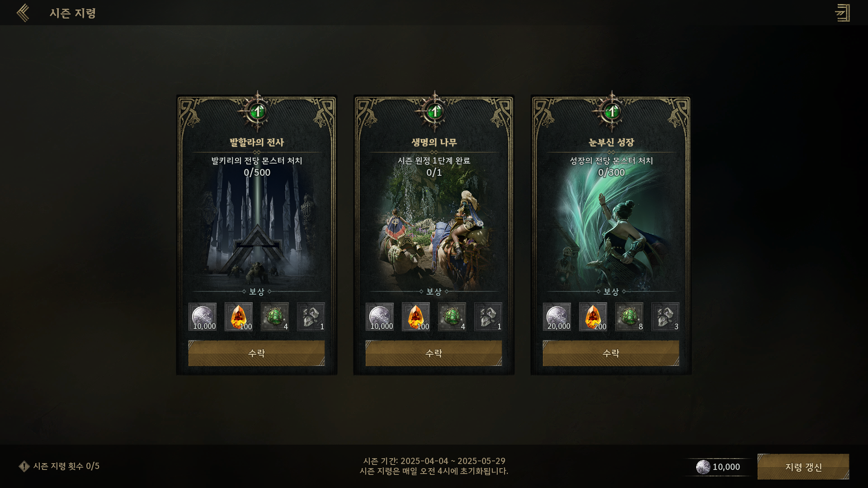868x488 pixels.
Task: Select the 20,000 silver coin reward on 눈부신 성장
Action: pyautogui.click(x=557, y=317)
